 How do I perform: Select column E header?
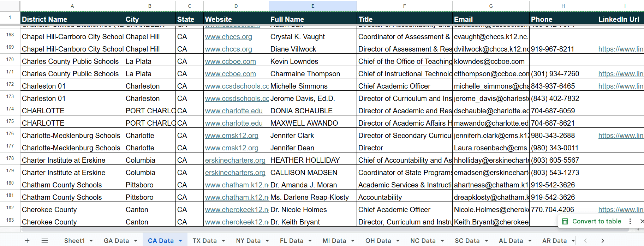click(x=312, y=6)
